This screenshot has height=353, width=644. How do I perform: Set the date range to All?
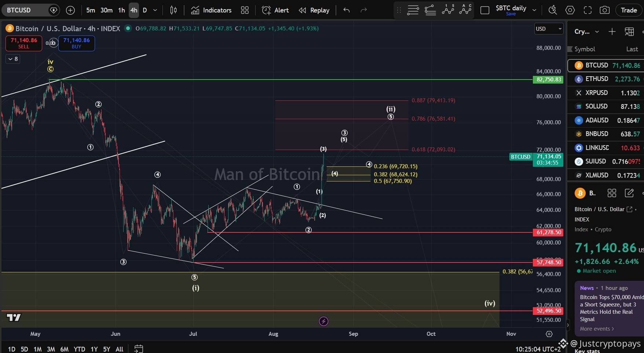point(119,349)
